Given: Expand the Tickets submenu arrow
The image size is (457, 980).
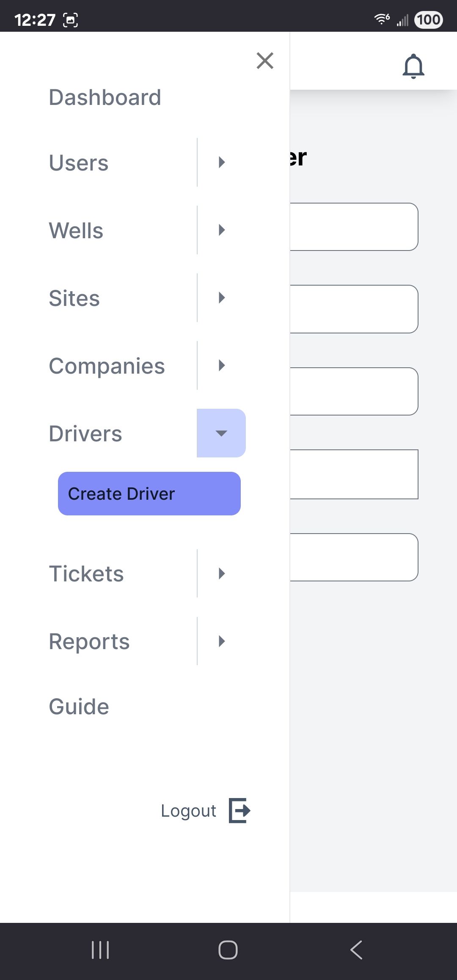Looking at the screenshot, I should 221,574.
